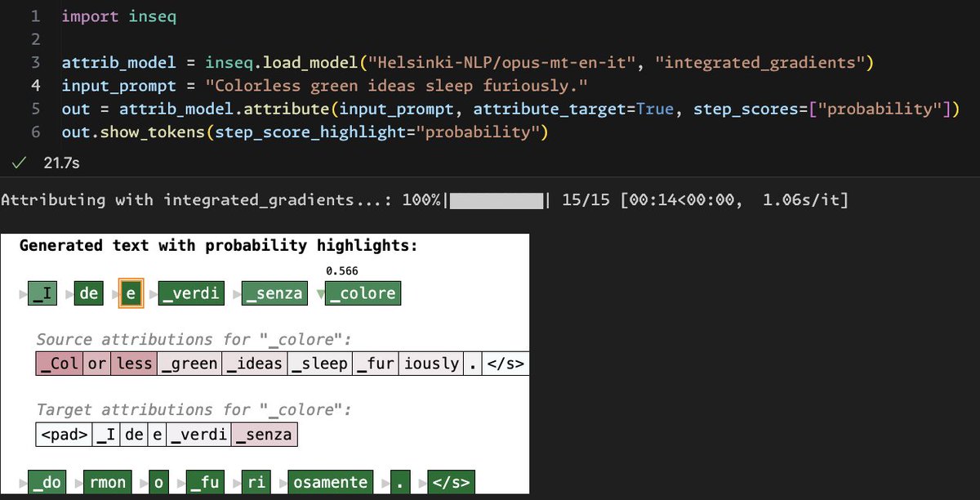
Task: Select the "_senza" generated token chip
Action: (x=274, y=292)
